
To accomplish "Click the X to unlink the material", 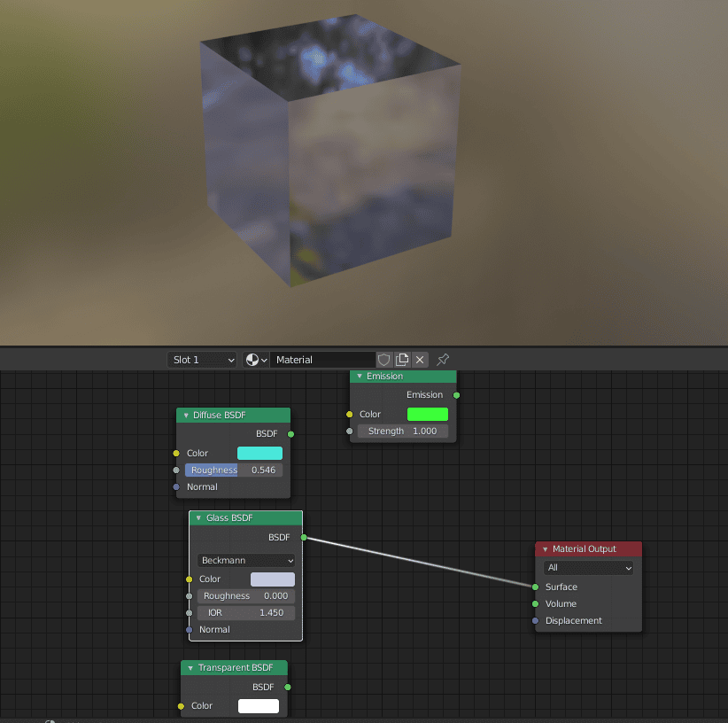I will pos(419,359).
